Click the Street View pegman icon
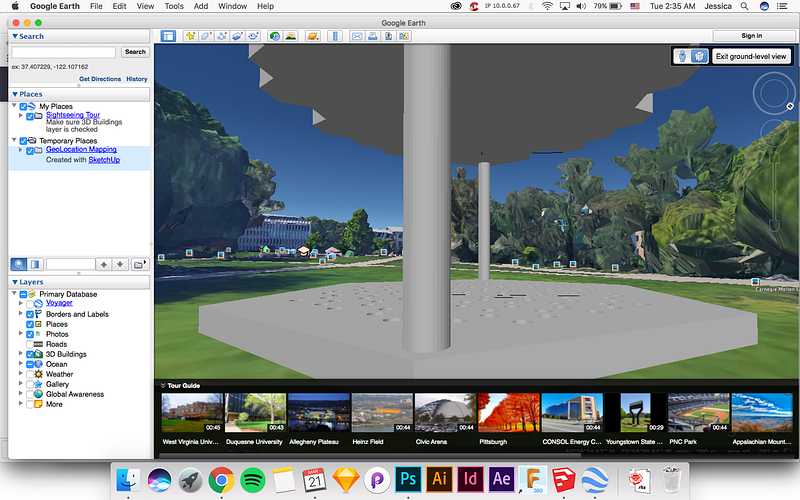The height and width of the screenshot is (500, 800). pyautogui.click(x=682, y=56)
